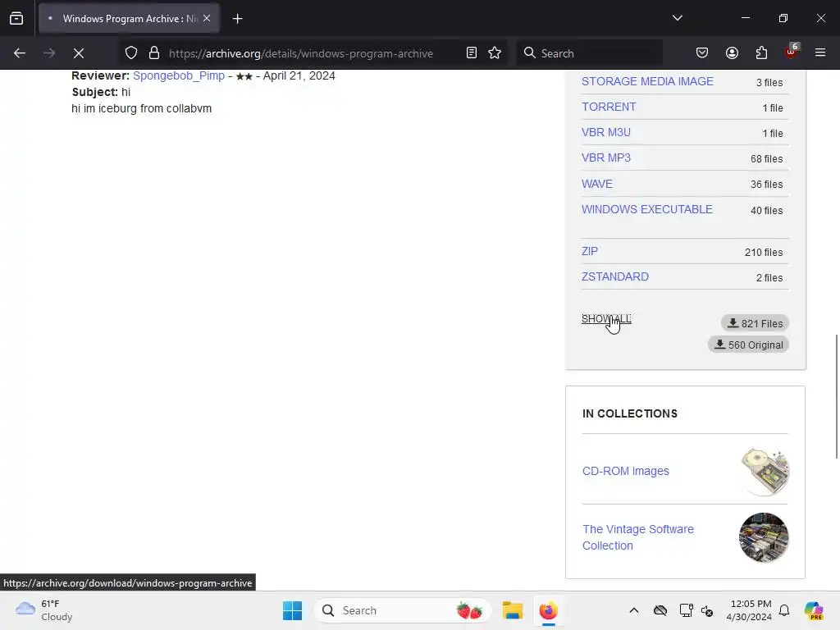Download the TORRENT file
The width and height of the screenshot is (840, 630).
609,107
